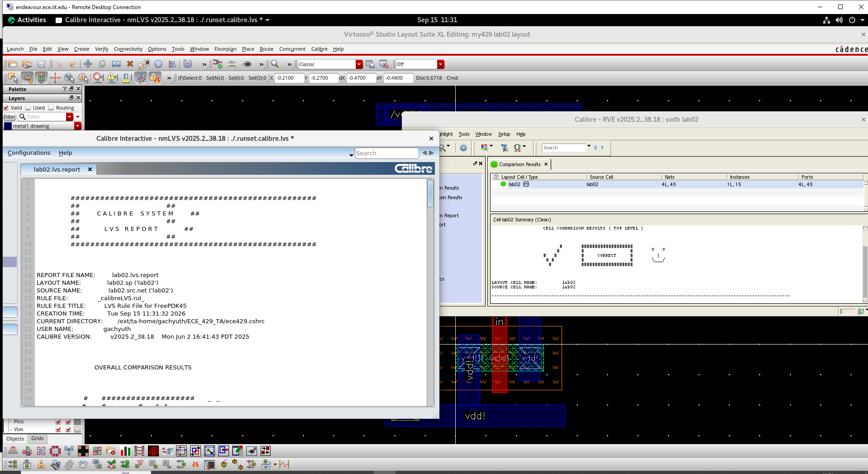Click the RVE filter funnel icon

(x=504, y=148)
